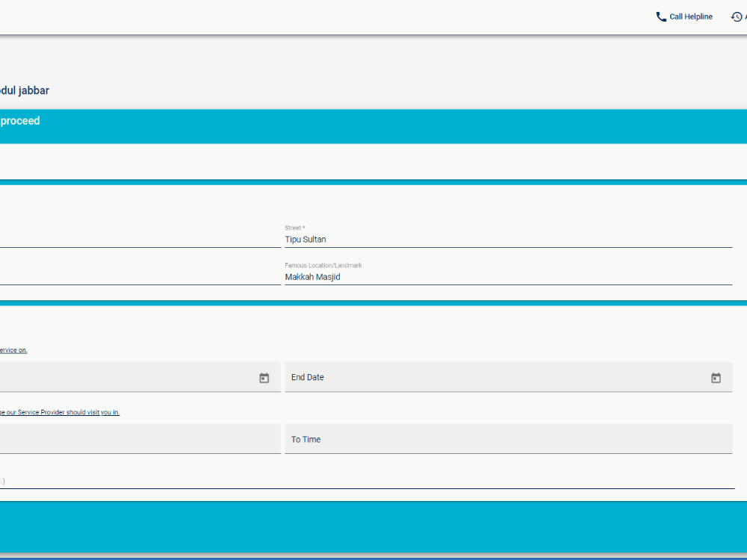Select the End Date input field
This screenshot has height=560, width=747.
coord(493,378)
